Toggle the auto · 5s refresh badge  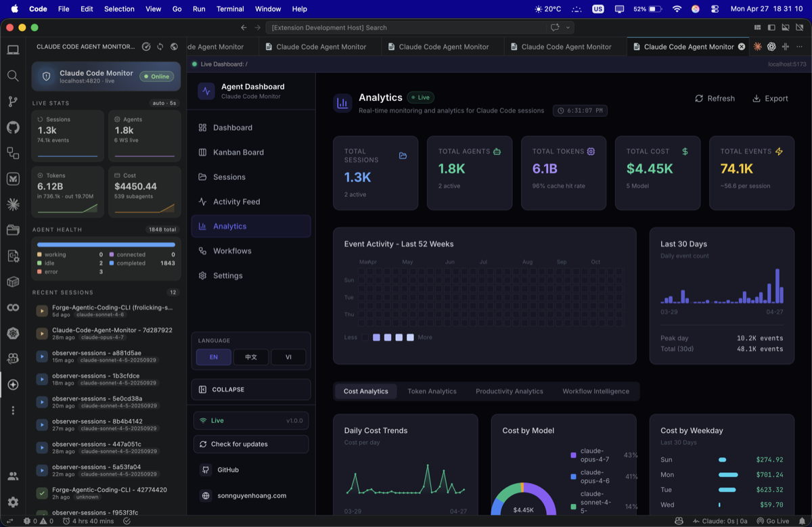[x=164, y=104]
